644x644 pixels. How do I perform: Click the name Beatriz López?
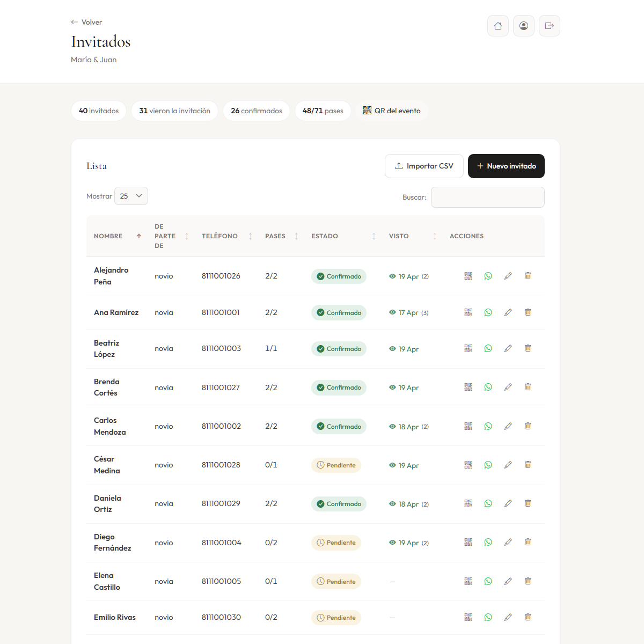pos(107,348)
